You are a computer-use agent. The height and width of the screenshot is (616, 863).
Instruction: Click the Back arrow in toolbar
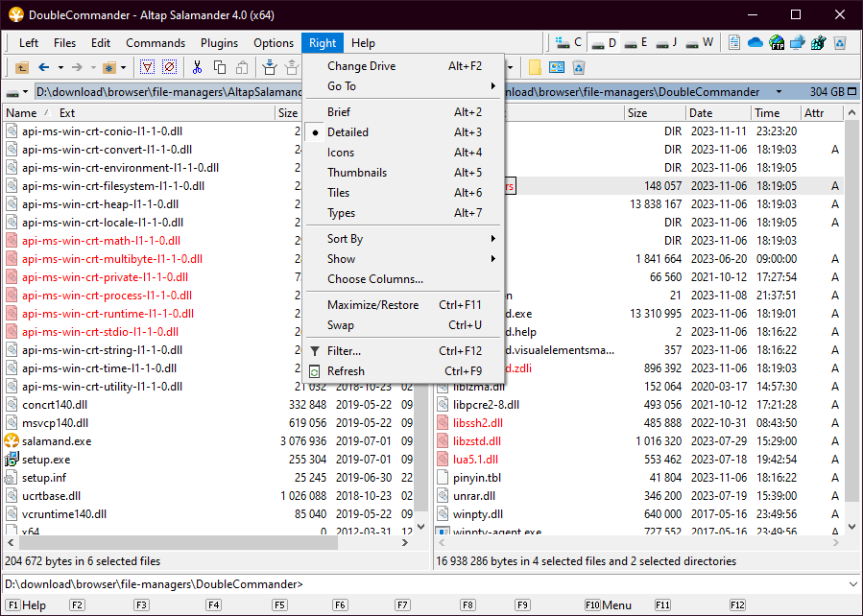[43, 67]
